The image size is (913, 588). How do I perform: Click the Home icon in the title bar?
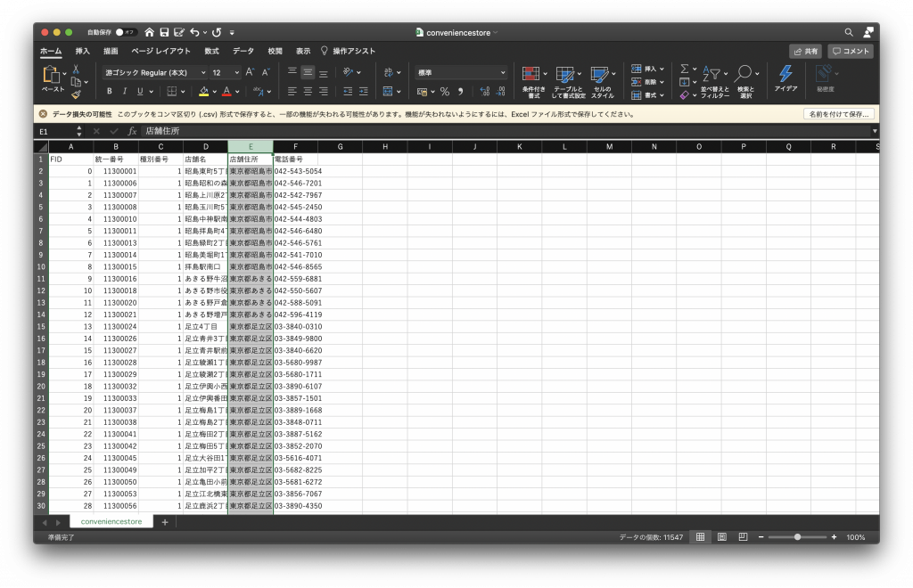(x=150, y=33)
